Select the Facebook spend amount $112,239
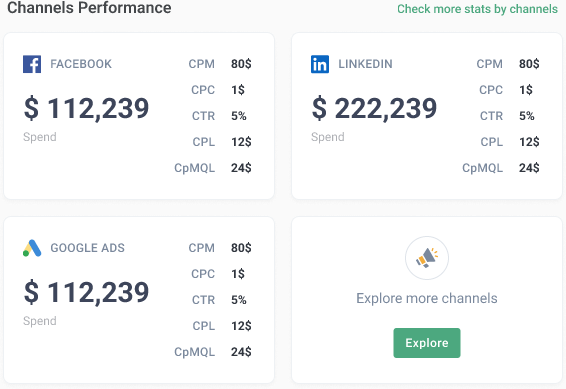The width and height of the screenshot is (566, 389). pyautogui.click(x=86, y=108)
